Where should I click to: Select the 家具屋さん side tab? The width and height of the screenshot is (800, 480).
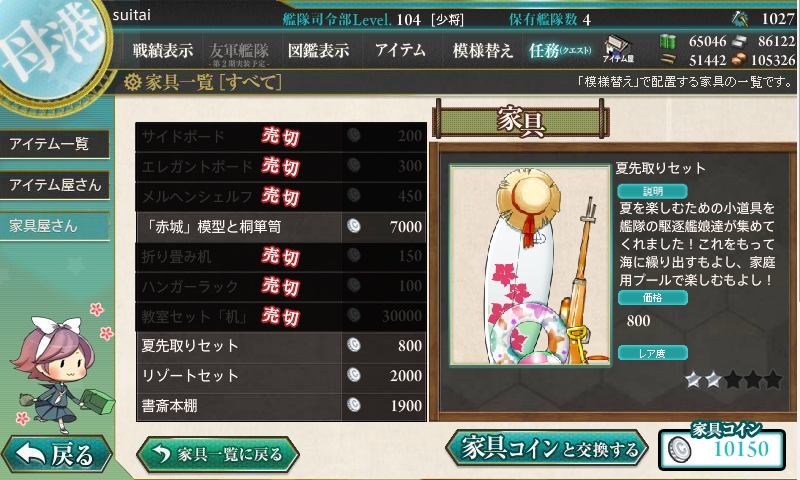tap(55, 225)
